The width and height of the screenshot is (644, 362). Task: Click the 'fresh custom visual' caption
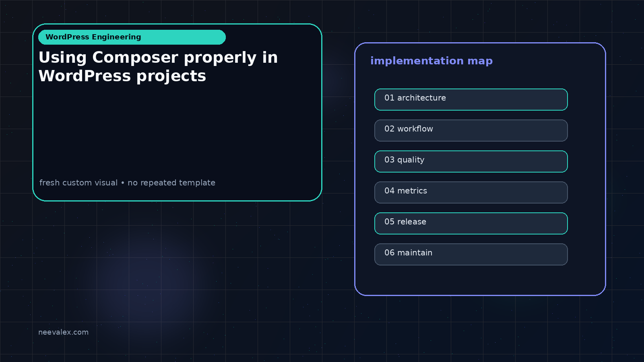tap(127, 183)
